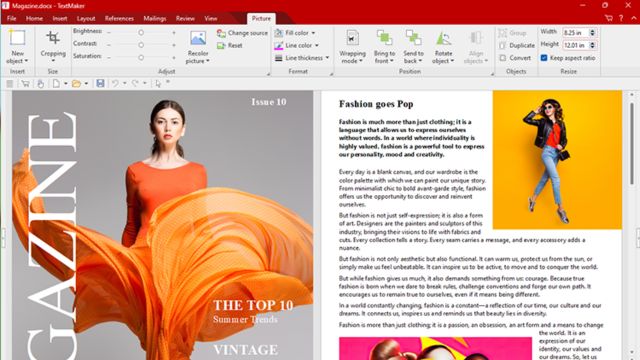
Task: Toggle the Keep aspect ratio checkbox
Action: (x=544, y=58)
